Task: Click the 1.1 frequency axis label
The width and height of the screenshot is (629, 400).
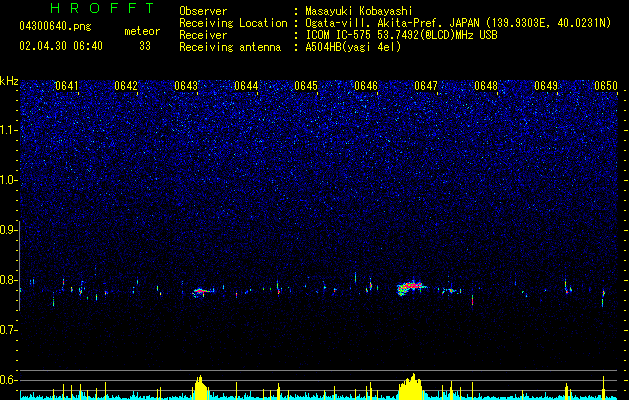Action: click(x=8, y=130)
